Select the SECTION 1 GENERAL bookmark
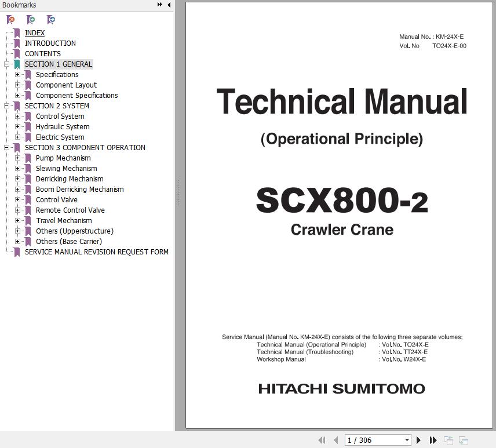496x448 pixels. (x=59, y=64)
